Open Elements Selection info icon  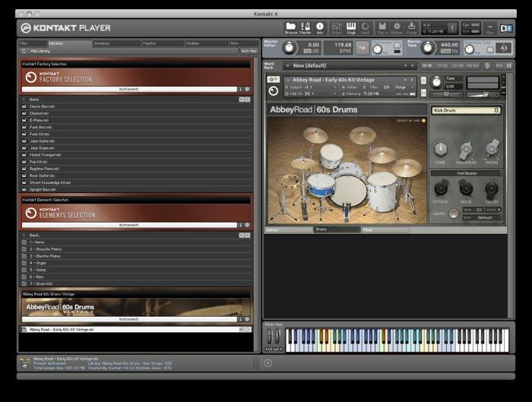coord(241,225)
